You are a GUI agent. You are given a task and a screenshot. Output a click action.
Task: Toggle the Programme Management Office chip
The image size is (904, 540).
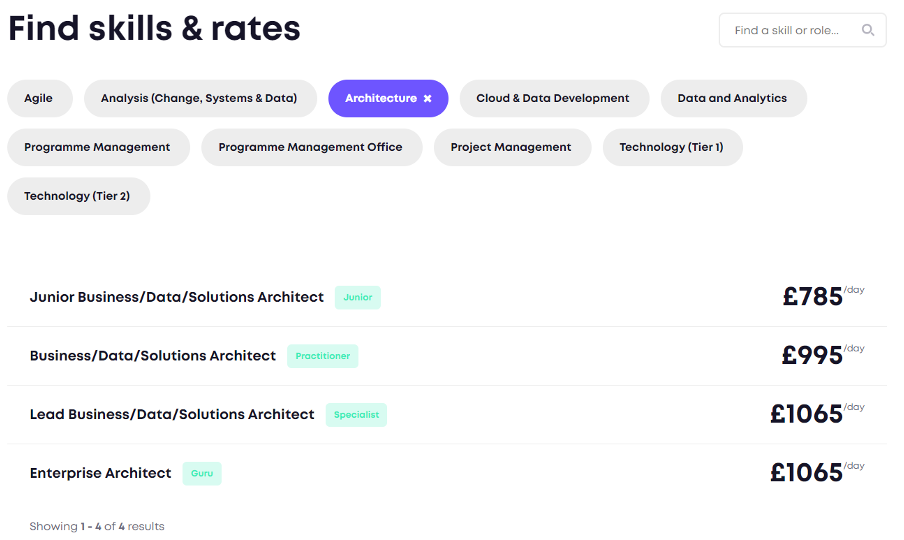310,147
